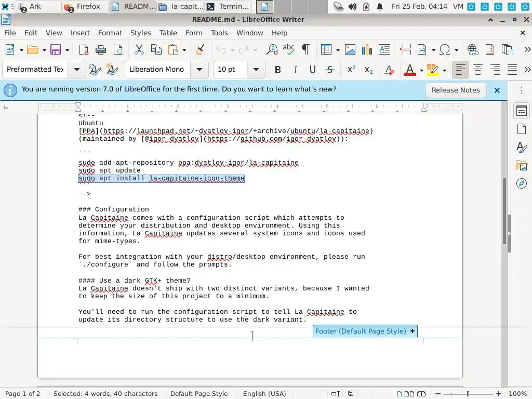Insert a special character (Omega icon)

[x=445, y=50]
